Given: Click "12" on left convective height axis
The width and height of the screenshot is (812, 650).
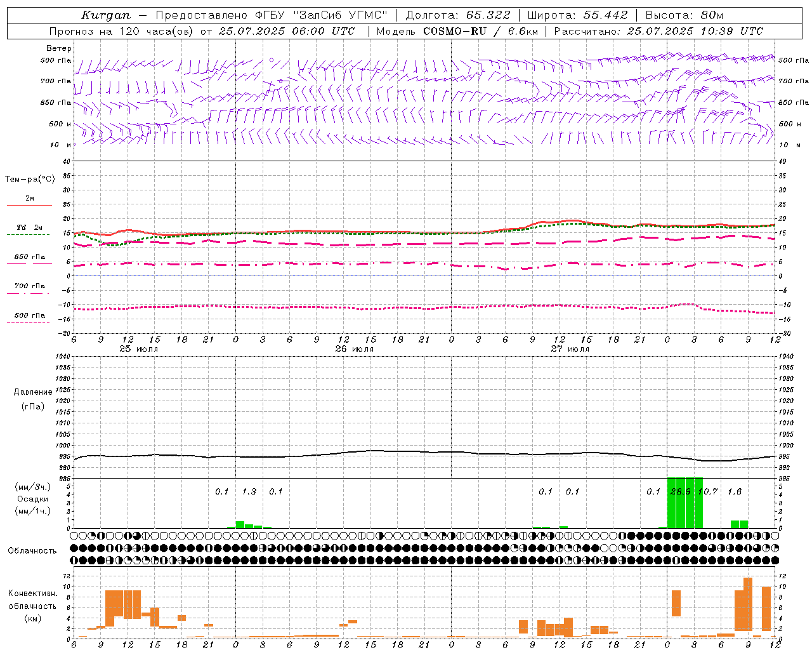Looking at the screenshot, I should [x=67, y=576].
